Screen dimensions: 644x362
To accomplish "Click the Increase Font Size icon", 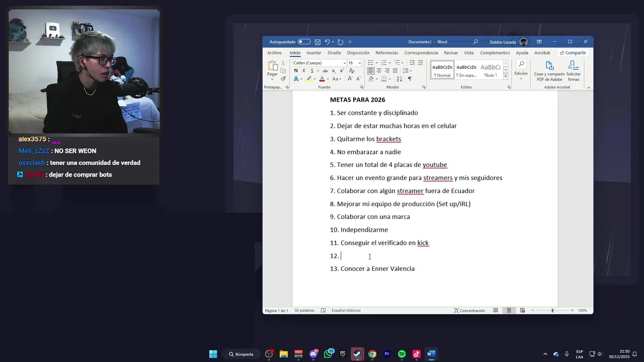I will pyautogui.click(x=350, y=79).
